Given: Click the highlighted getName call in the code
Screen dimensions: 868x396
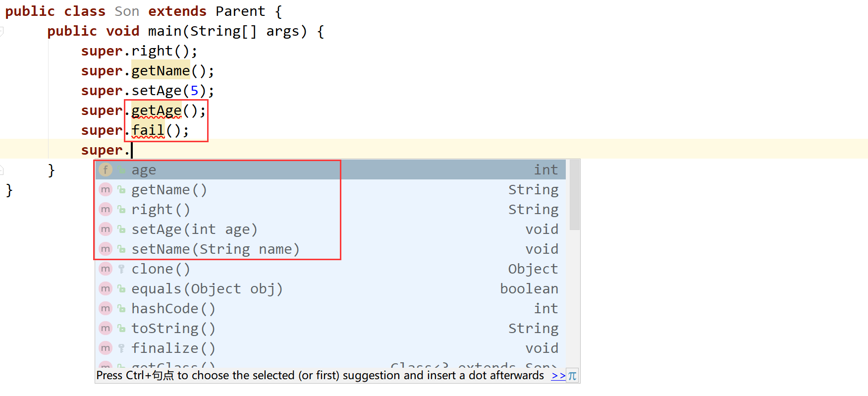Looking at the screenshot, I should pyautogui.click(x=161, y=71).
